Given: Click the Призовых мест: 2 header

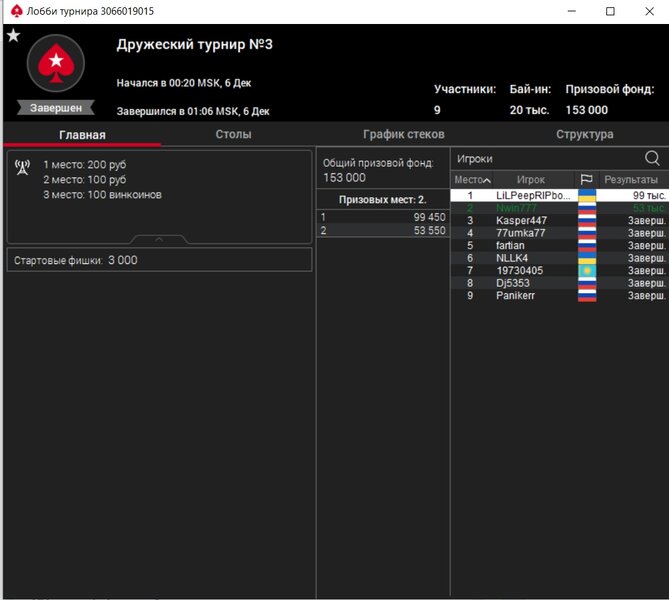Looking at the screenshot, I should coord(383,200).
